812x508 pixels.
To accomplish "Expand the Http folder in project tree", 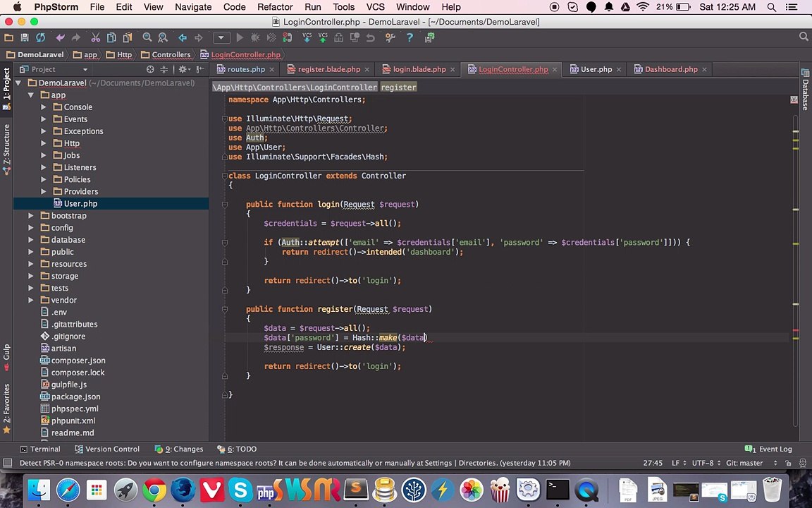I will [44, 143].
